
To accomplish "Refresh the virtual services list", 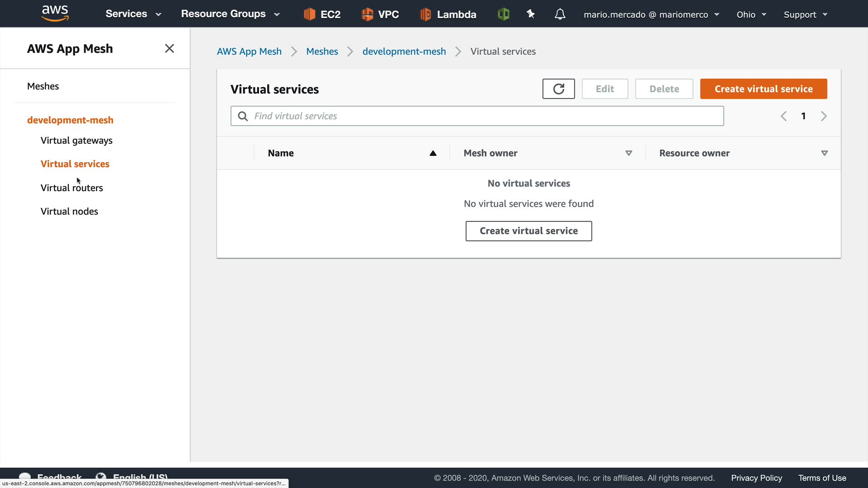I will pyautogui.click(x=558, y=89).
